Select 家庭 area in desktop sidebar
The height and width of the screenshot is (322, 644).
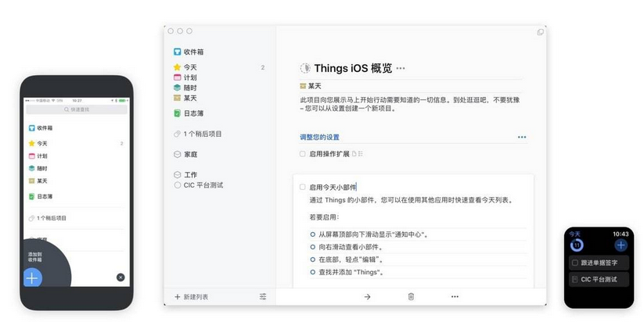[185, 154]
